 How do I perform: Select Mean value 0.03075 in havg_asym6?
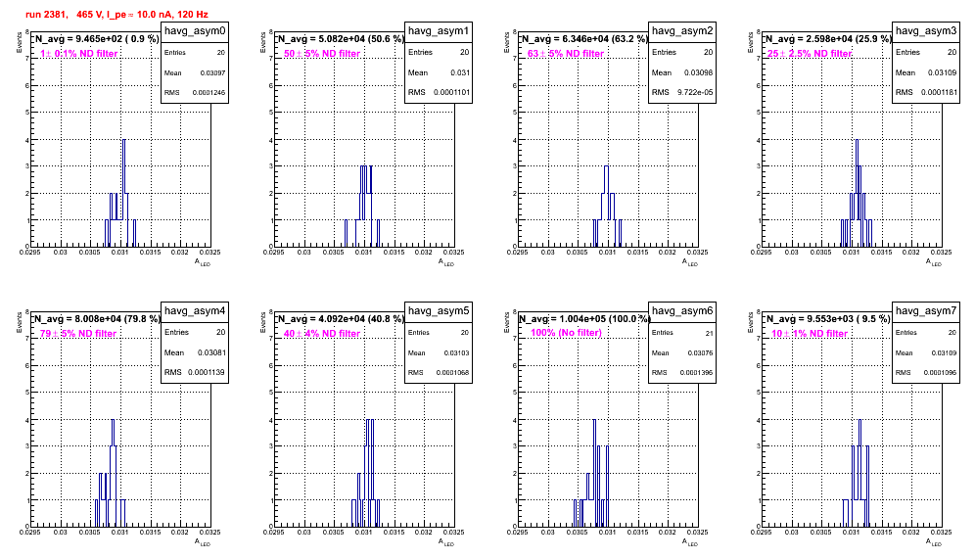701,352
